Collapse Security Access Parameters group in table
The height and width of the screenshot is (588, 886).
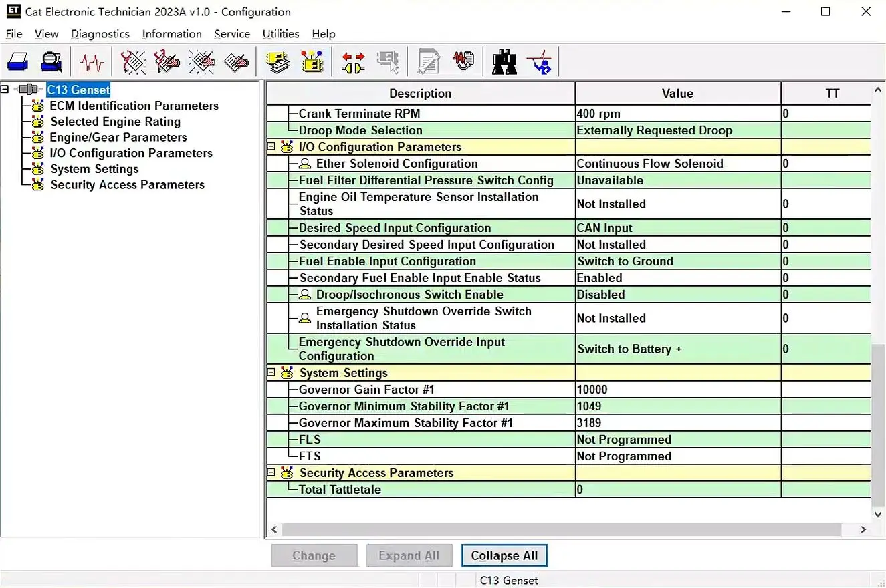point(271,473)
